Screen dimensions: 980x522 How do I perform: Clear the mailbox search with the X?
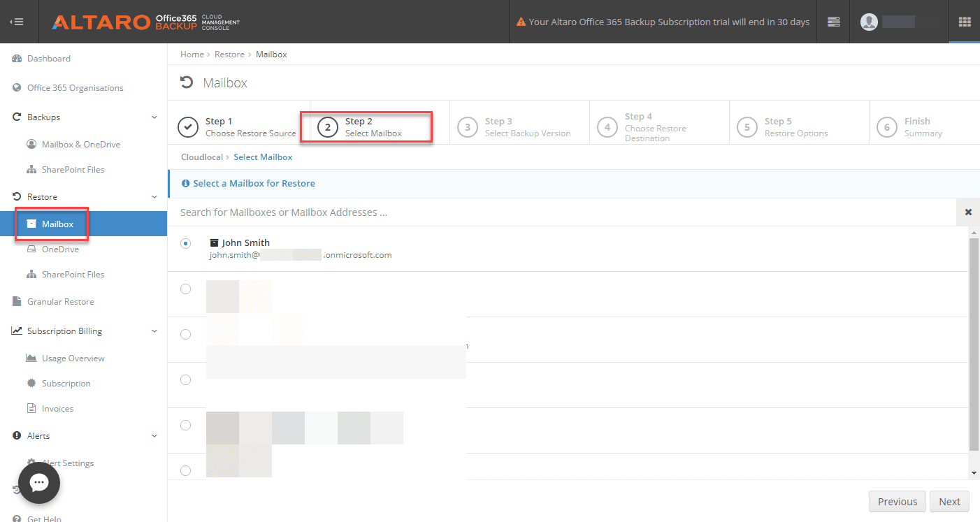[968, 212]
